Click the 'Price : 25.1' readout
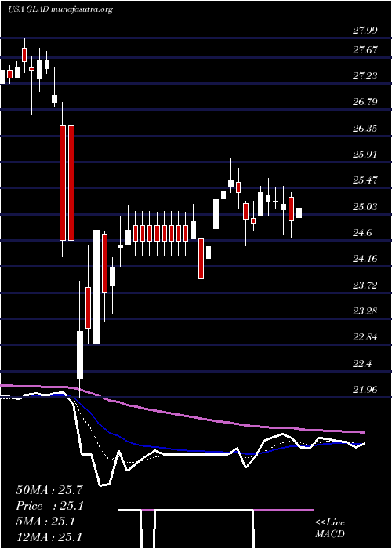This screenshot has height=549, width=392. 49,506
